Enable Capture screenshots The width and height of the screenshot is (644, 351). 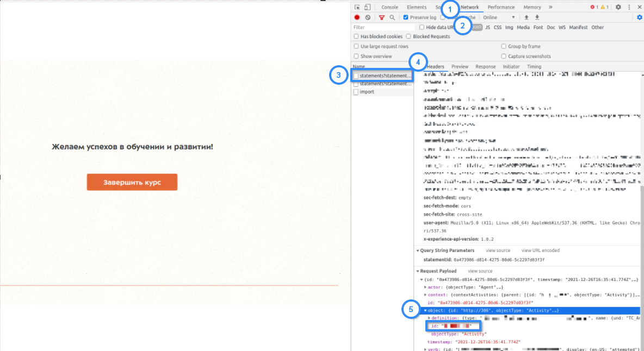tap(504, 56)
